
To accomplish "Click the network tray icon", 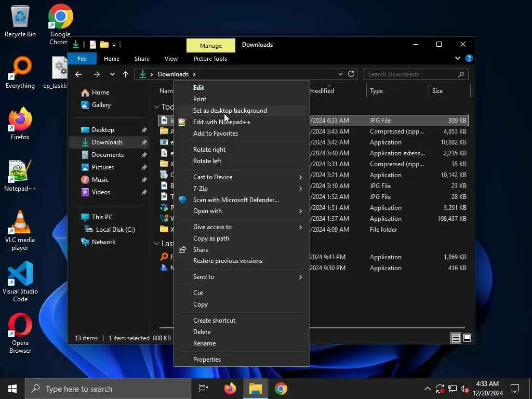I will click(x=453, y=389).
